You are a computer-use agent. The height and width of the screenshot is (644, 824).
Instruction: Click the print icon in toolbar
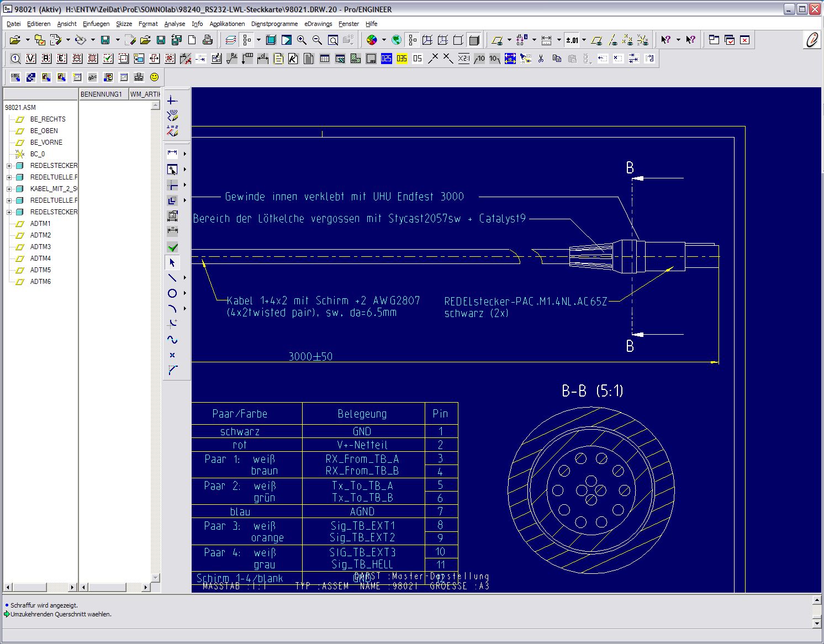coord(208,40)
